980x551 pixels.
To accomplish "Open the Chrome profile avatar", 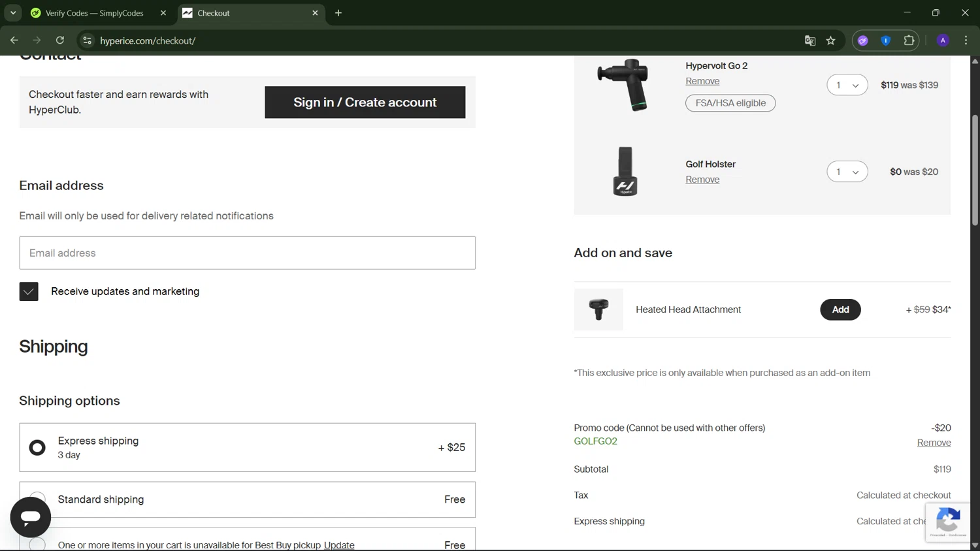I will tap(943, 40).
